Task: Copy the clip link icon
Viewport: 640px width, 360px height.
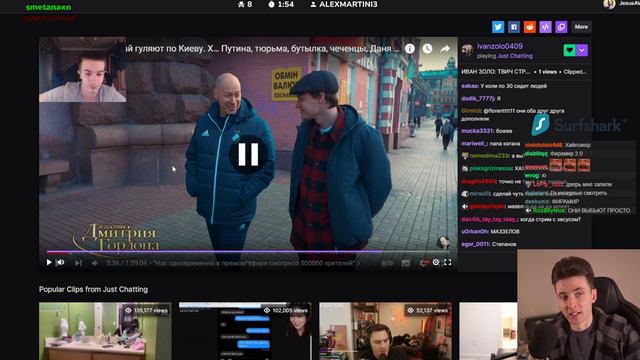Action: pyautogui.click(x=561, y=27)
